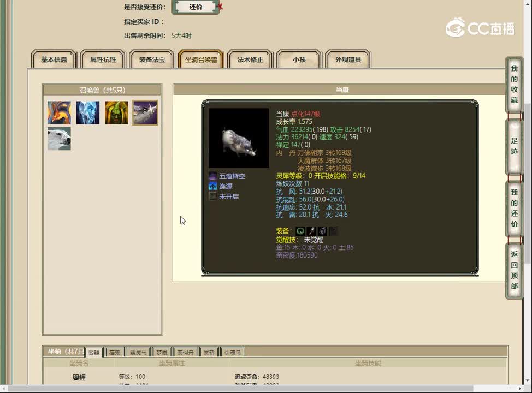Viewport: 532px width, 393px height.
Task: Select the white sheep summon thumbnail
Action: coord(59,139)
